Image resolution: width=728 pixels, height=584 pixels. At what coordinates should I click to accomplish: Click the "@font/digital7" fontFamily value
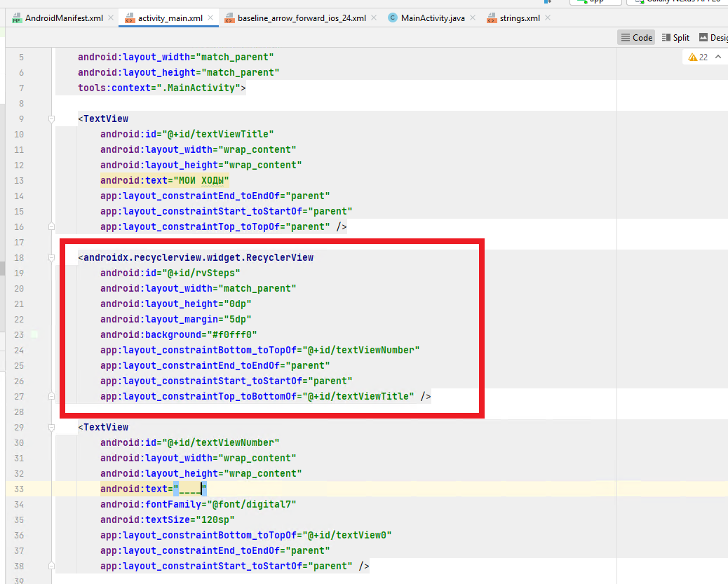[252, 504]
